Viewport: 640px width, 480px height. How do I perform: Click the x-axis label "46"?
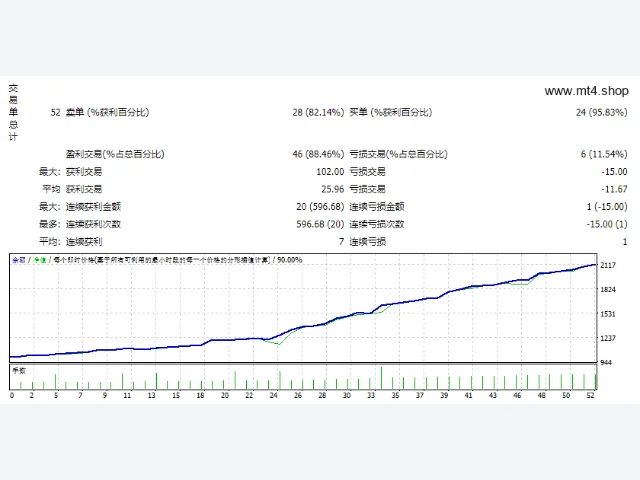[517, 395]
